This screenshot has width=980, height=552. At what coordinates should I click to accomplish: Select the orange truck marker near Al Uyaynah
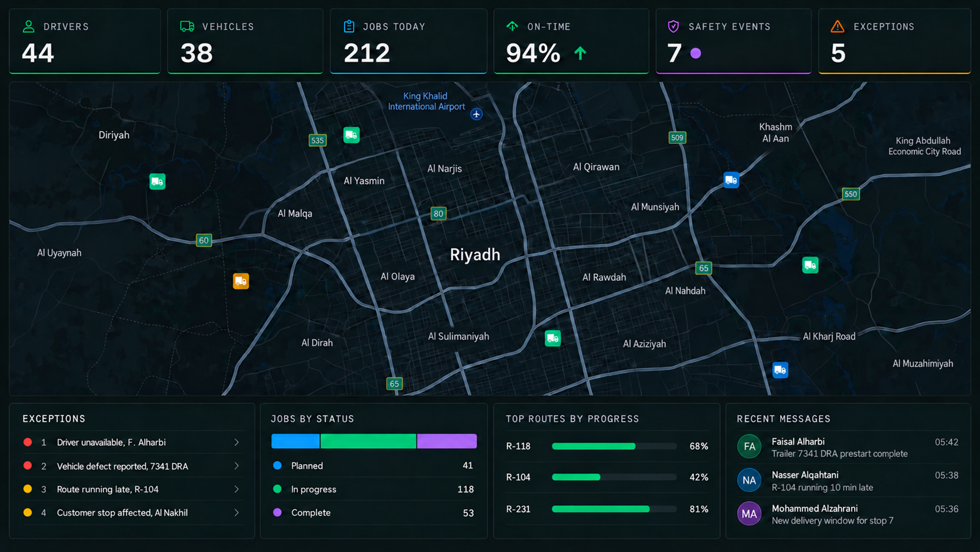[x=241, y=281]
